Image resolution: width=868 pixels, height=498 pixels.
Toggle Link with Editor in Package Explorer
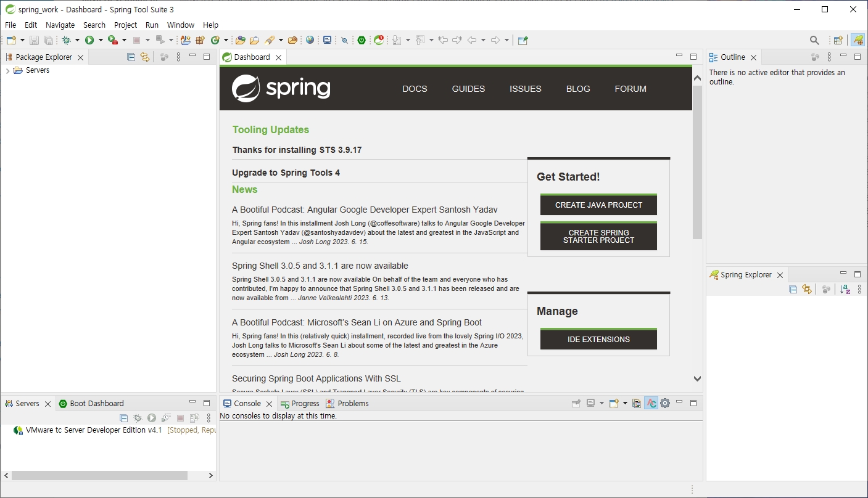(145, 57)
